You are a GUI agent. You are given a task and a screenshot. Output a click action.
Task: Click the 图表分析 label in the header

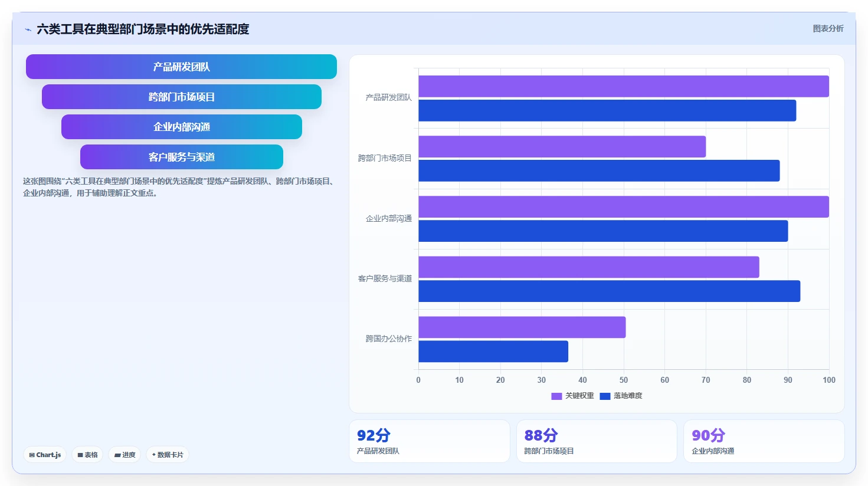(x=828, y=28)
